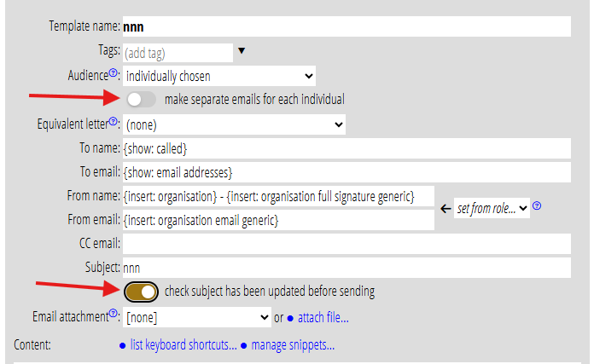Expand the Equivalent letter dropdown
The width and height of the screenshot is (594, 364).
[234, 125]
